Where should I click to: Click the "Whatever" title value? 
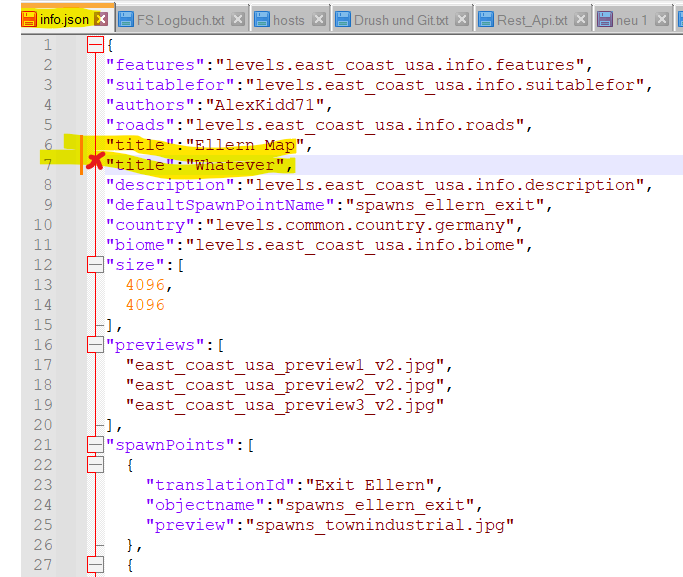coord(235,165)
